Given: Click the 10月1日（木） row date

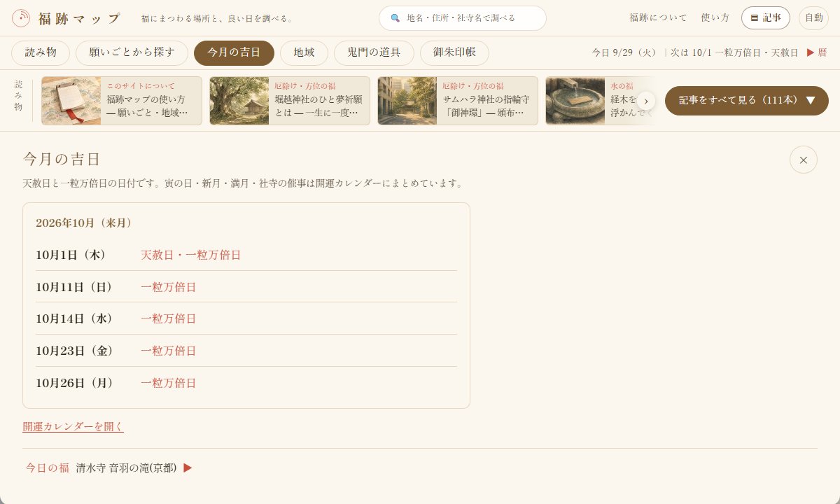Looking at the screenshot, I should coord(71,255).
